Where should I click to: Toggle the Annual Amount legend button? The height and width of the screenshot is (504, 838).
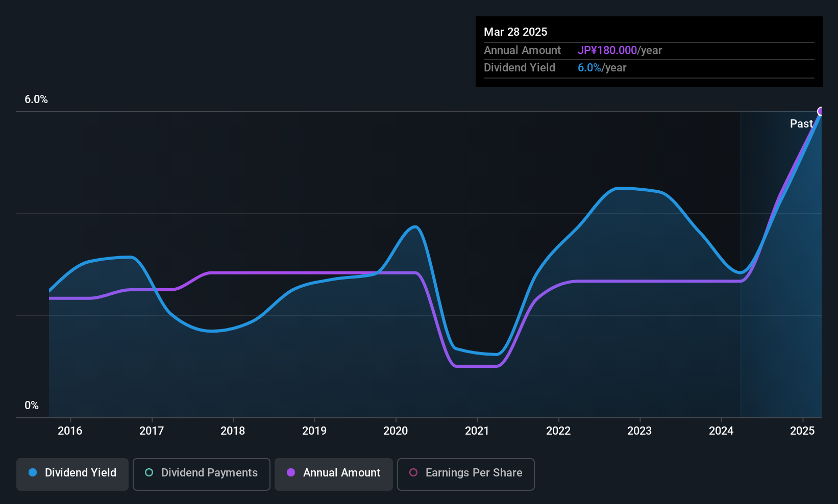tap(334, 473)
